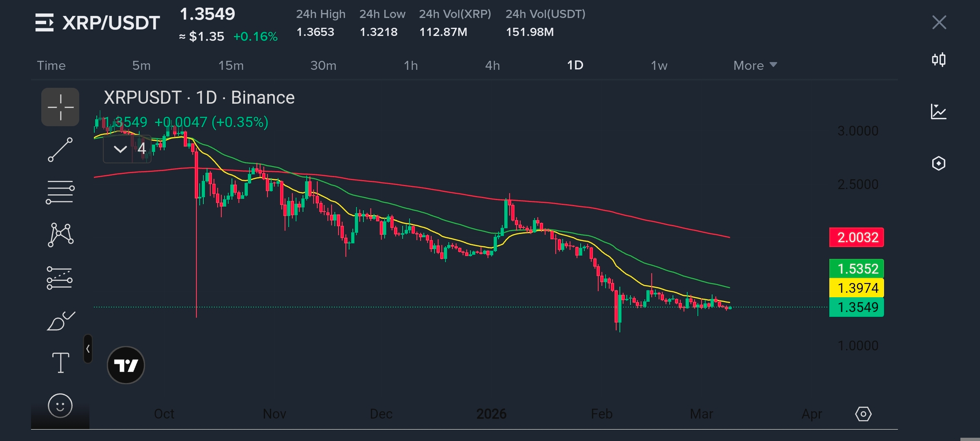Switch to the 4h timeframe tab
Screen dimensions: 980x441
[492, 65]
